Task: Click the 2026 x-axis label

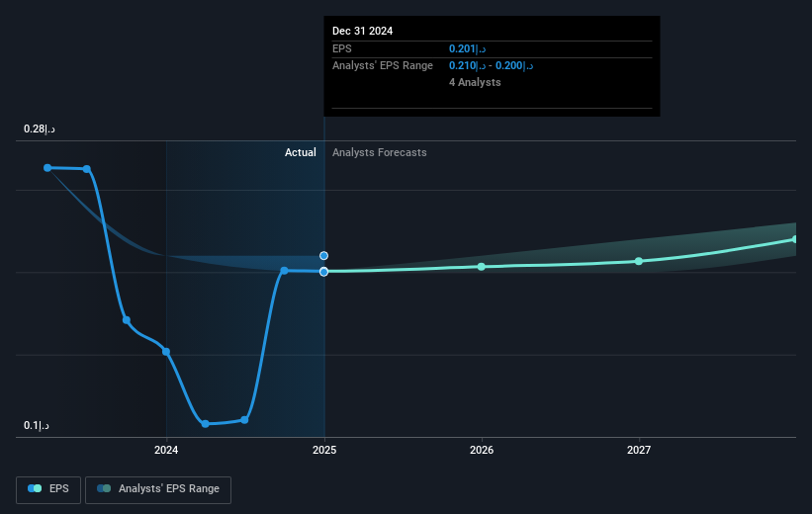Action: coord(482,450)
